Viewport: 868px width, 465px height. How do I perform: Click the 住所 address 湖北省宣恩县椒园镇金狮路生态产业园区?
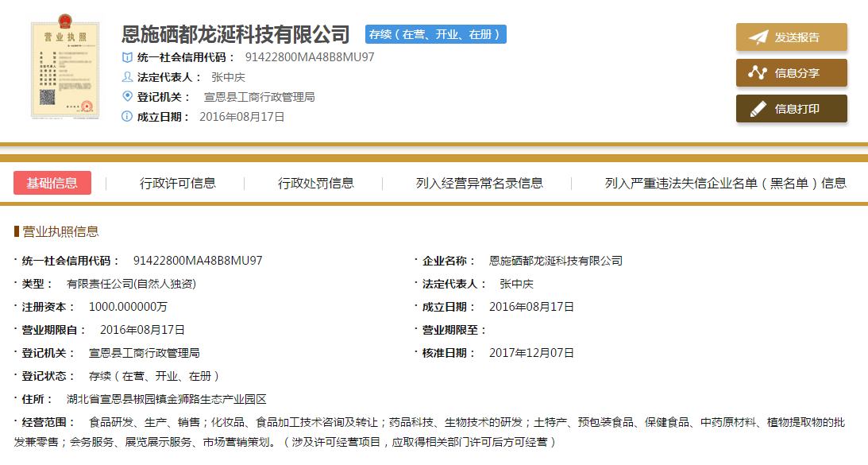click(167, 399)
